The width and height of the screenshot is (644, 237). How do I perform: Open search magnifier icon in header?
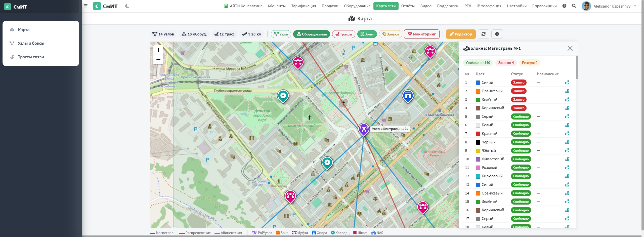574,6
